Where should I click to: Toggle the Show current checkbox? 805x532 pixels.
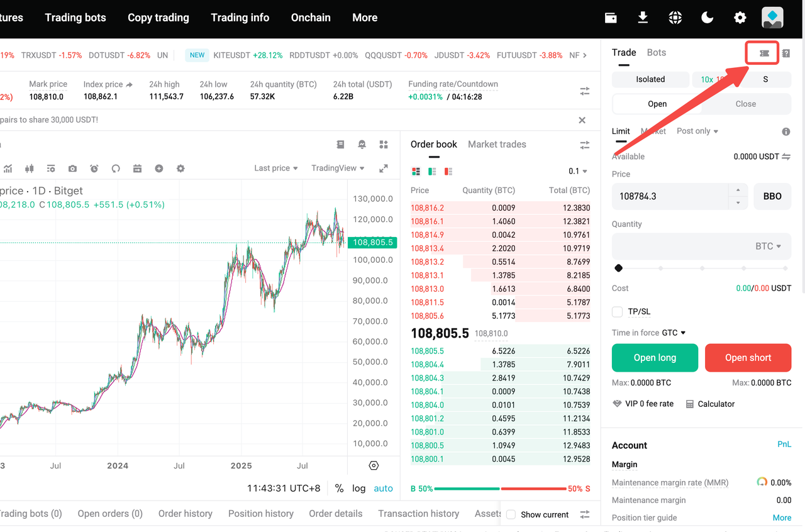(x=511, y=514)
